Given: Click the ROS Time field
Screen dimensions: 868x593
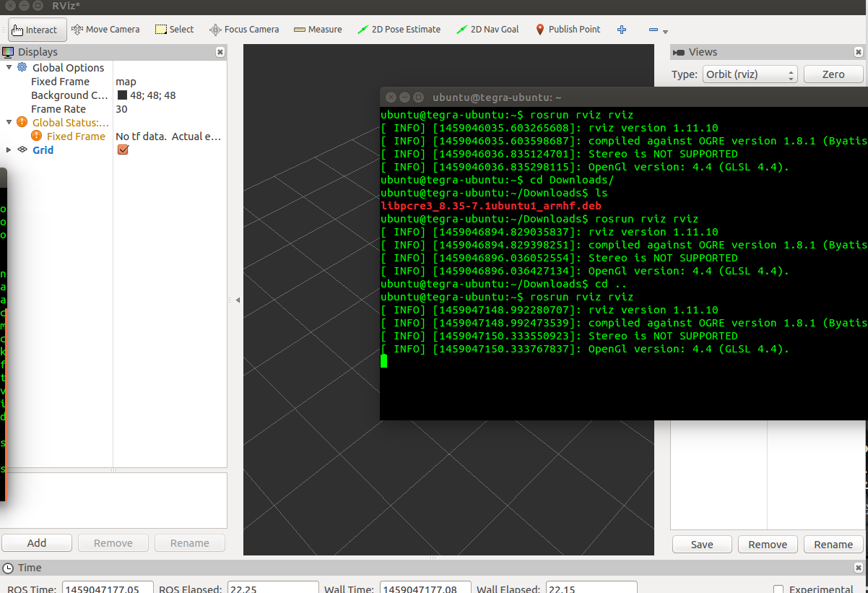Looking at the screenshot, I should (108, 589).
